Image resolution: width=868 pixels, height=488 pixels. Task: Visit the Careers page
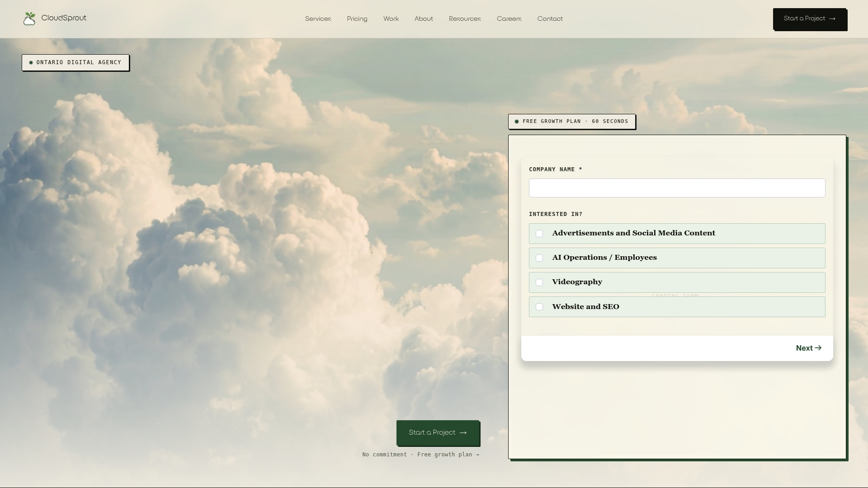pos(509,19)
